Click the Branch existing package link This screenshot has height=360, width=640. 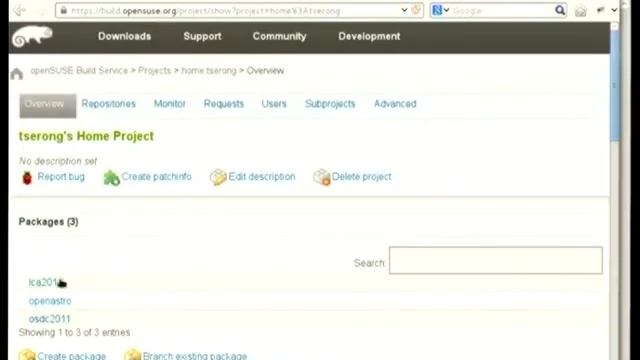[195, 356]
